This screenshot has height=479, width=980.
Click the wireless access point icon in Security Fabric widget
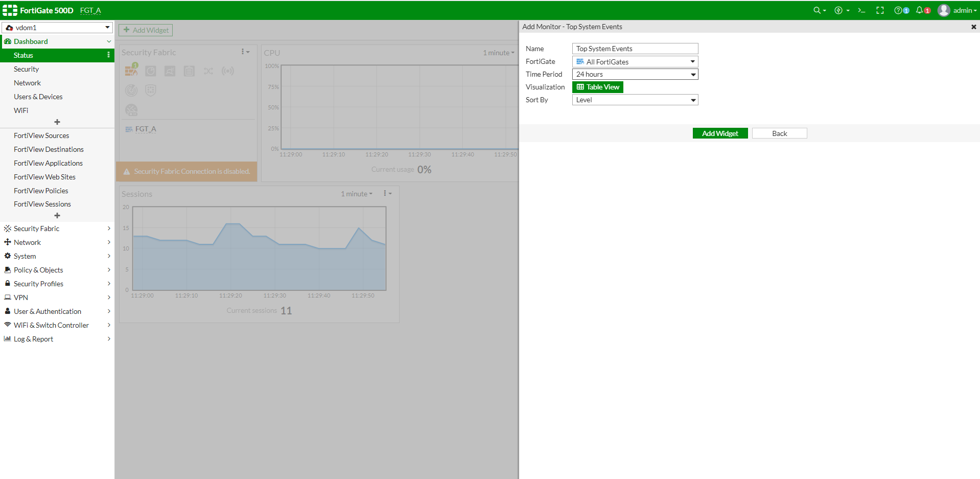[x=228, y=71]
